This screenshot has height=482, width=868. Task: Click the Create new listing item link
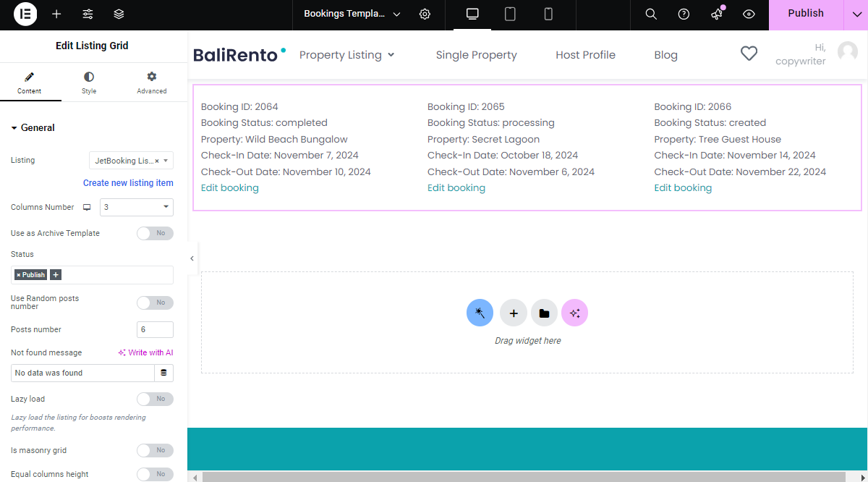[x=128, y=183]
